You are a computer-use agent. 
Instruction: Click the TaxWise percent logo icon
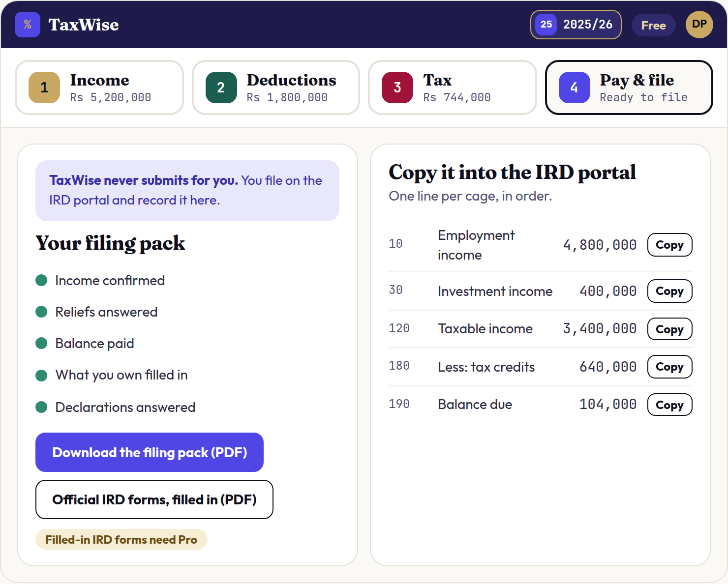(28, 25)
